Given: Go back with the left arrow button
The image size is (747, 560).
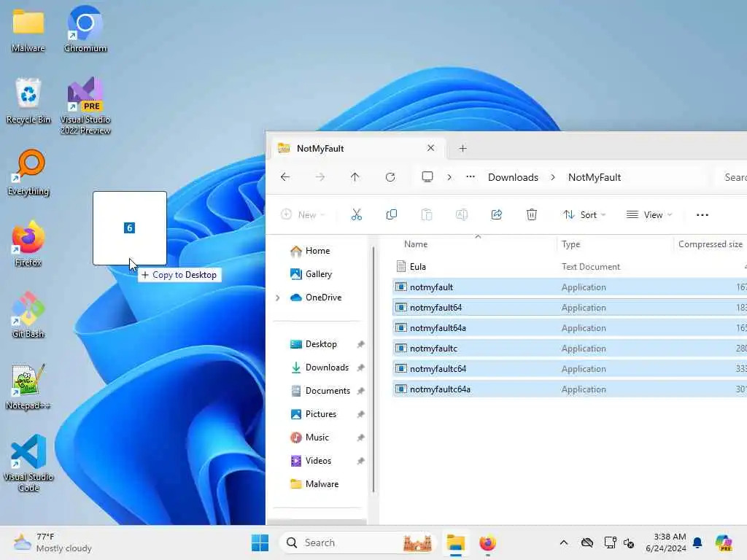Looking at the screenshot, I should tap(285, 177).
